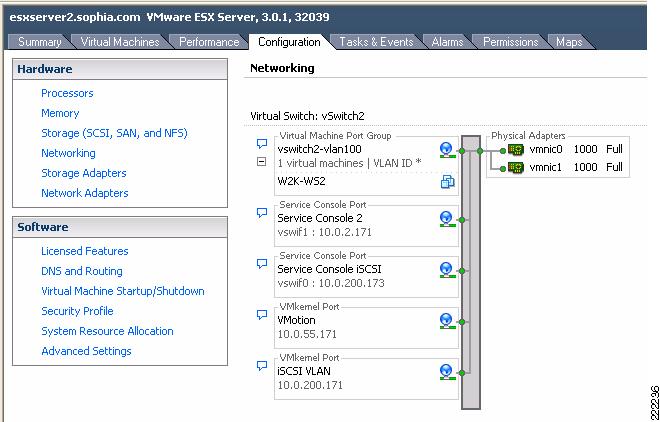Open info bubble beside iSCSI VLAN port

[262, 366]
